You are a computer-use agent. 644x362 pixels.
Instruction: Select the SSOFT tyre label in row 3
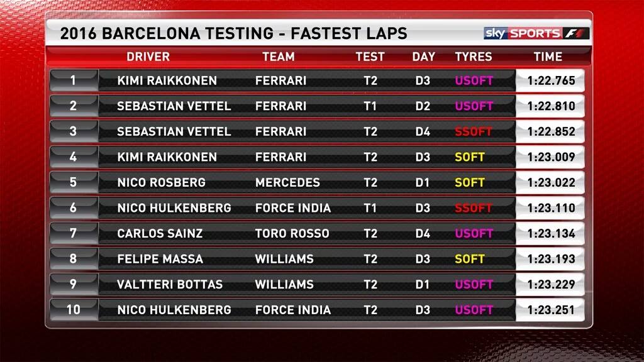(x=473, y=132)
